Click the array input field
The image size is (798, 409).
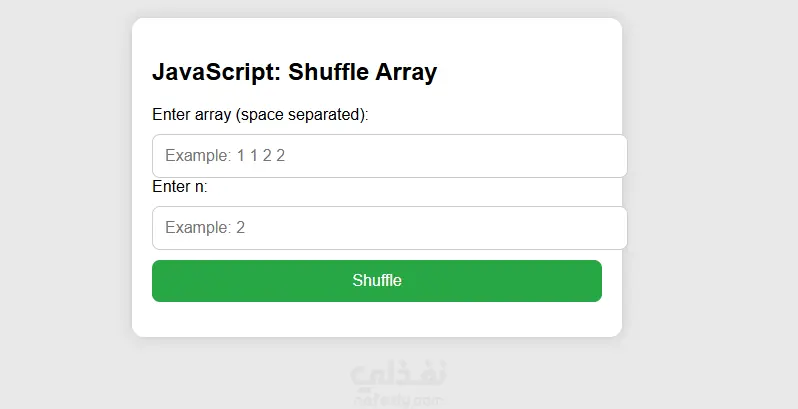pyautogui.click(x=389, y=156)
